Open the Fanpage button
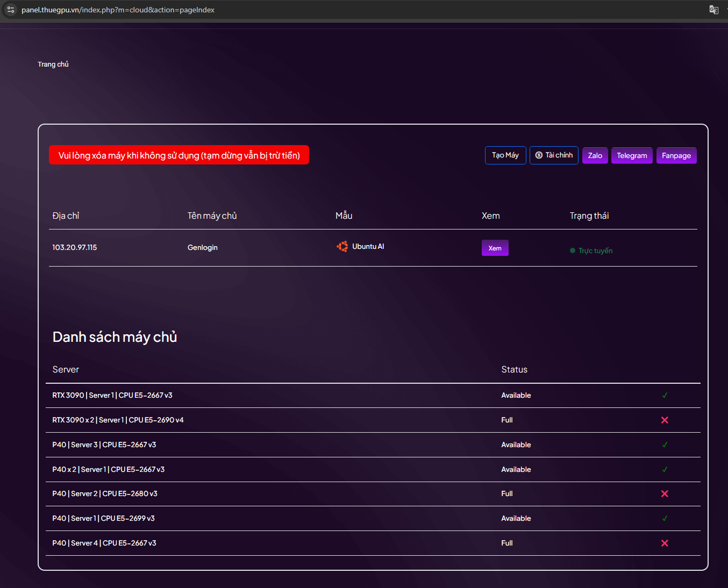The height and width of the screenshot is (588, 728). (676, 155)
